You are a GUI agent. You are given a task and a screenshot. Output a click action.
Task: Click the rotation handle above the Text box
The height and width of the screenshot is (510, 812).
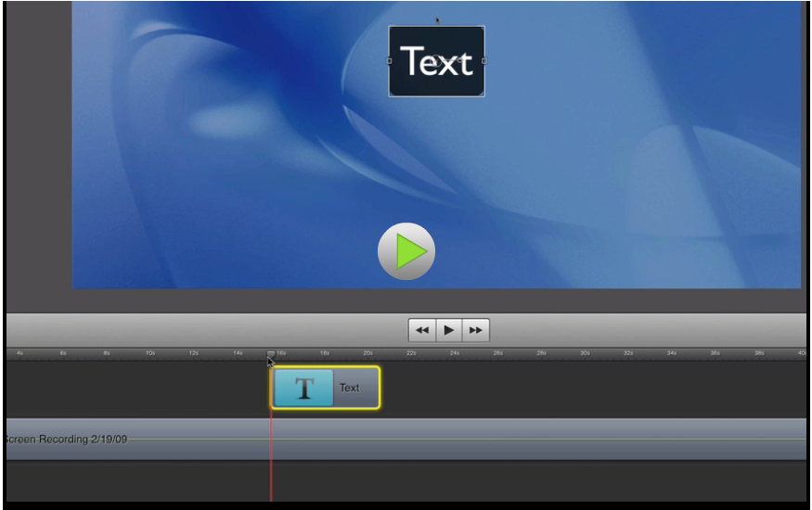pyautogui.click(x=437, y=19)
